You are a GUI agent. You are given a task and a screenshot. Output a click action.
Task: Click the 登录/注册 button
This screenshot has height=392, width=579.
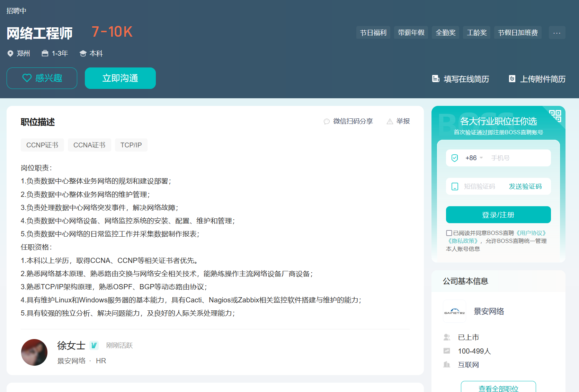(x=498, y=215)
